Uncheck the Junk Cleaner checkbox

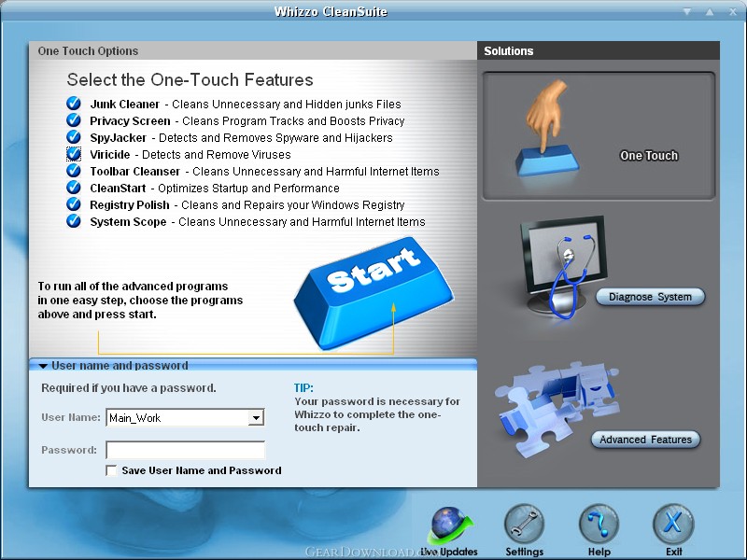pos(74,104)
